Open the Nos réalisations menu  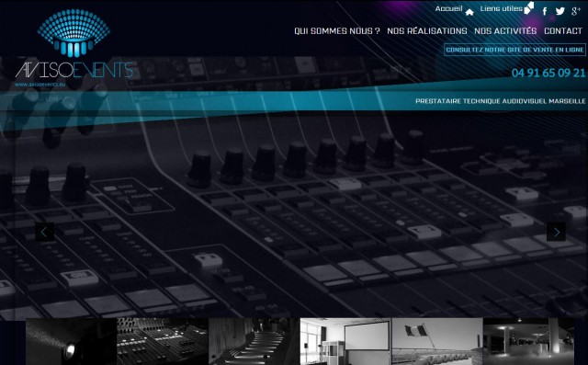point(426,31)
